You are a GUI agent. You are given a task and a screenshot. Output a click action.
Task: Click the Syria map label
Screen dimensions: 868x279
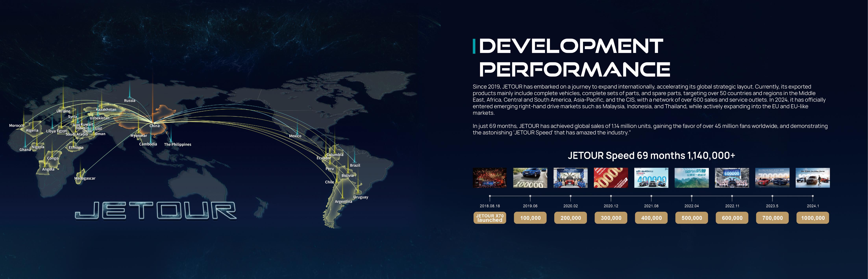72,117
